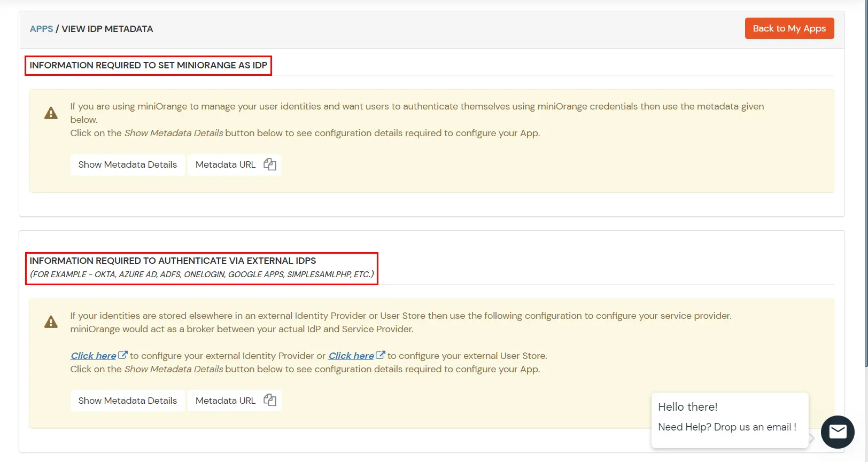
Task: Click 'Information Required to Set miniOrange as IDP' heading
Action: 148,65
